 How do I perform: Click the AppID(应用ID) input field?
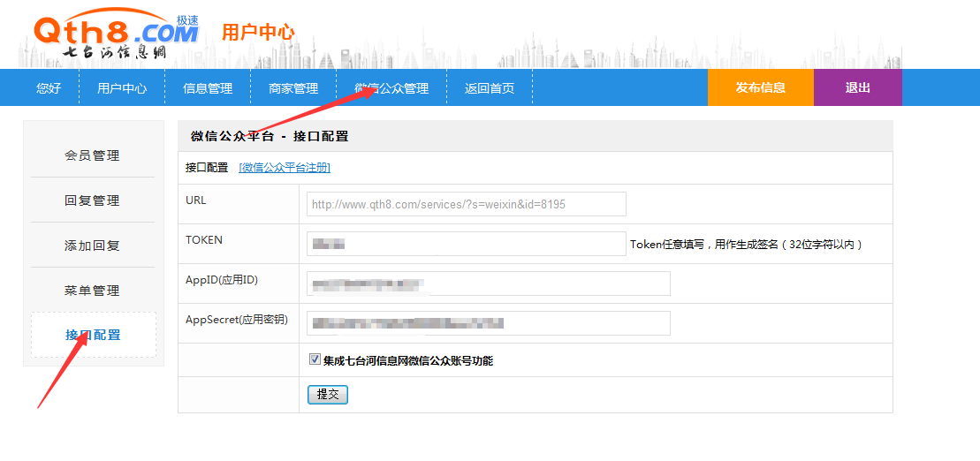tap(489, 283)
